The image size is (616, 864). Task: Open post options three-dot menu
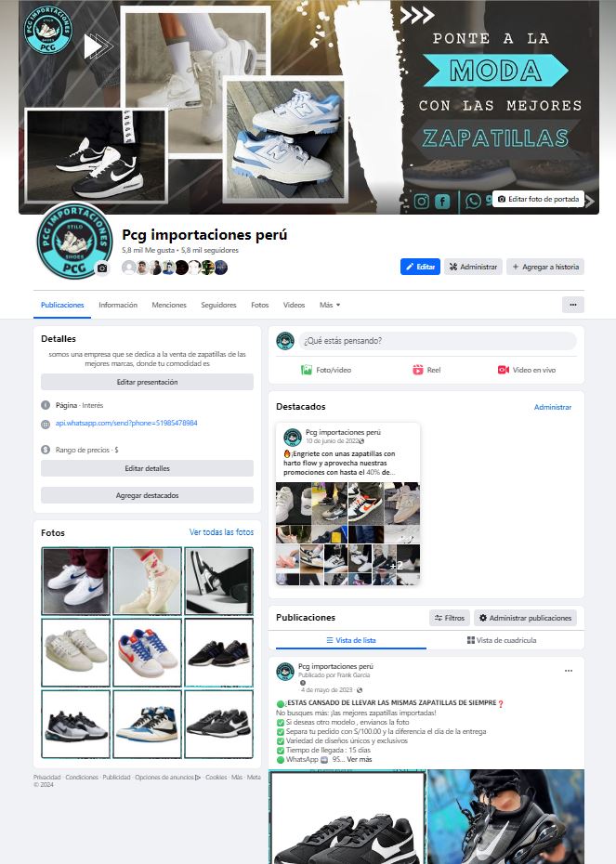[x=568, y=671]
